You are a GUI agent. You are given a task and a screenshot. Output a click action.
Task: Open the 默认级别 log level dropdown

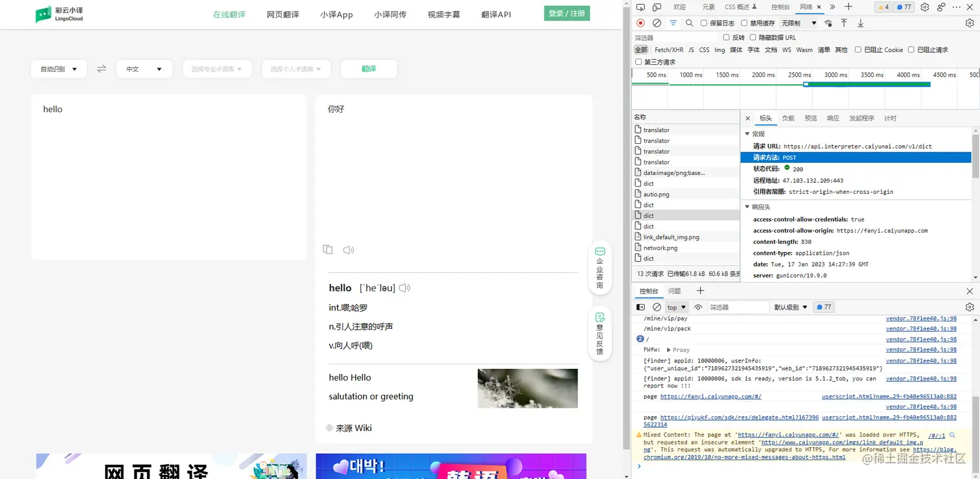click(x=791, y=307)
